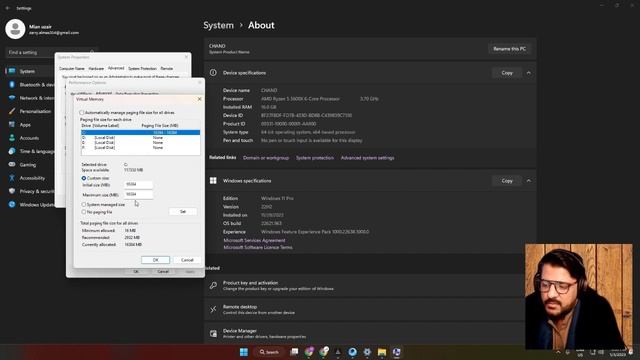Open the Windows Start menu

[x=244, y=352]
